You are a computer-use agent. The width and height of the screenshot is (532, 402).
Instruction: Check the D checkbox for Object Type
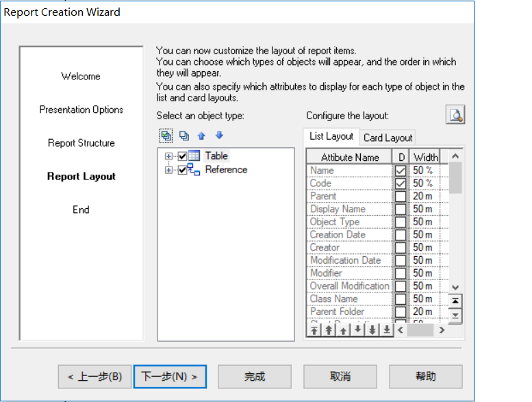tap(401, 222)
